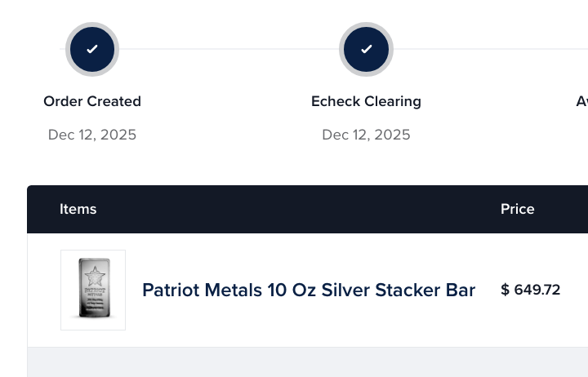588x377 pixels.
Task: Select the Echeck Clearing step label
Action: 366,101
